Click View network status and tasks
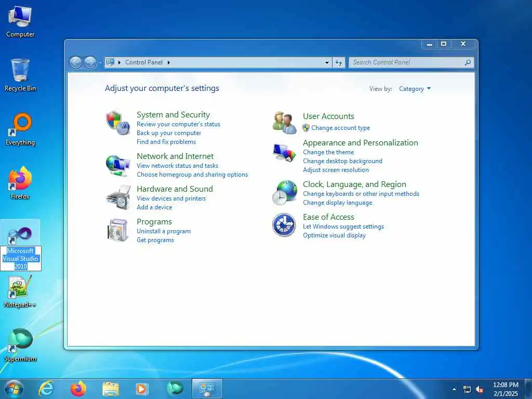 [x=178, y=166]
